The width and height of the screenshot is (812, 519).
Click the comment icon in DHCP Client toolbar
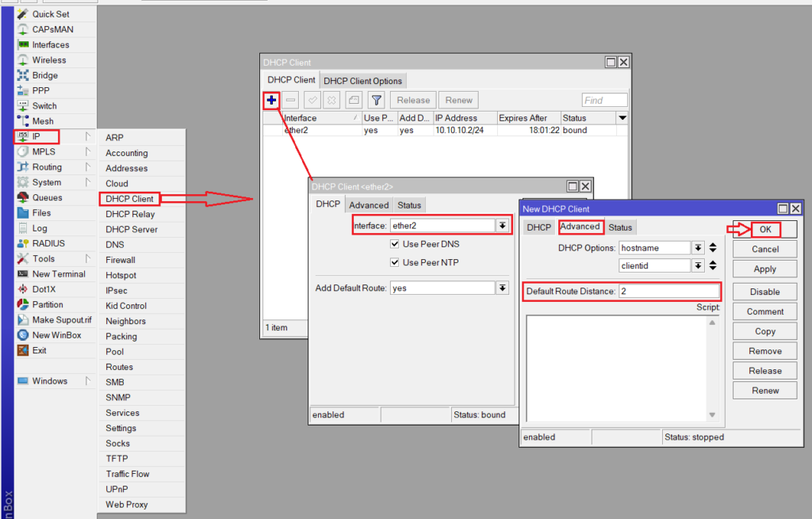click(354, 101)
